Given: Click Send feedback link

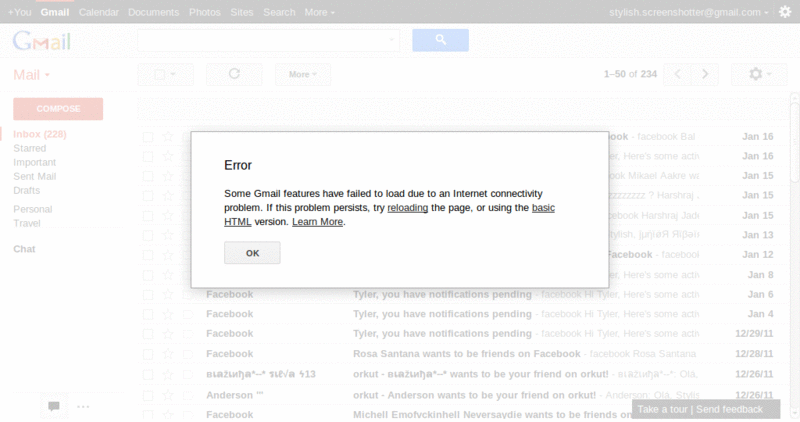Looking at the screenshot, I should pyautogui.click(x=729, y=409).
